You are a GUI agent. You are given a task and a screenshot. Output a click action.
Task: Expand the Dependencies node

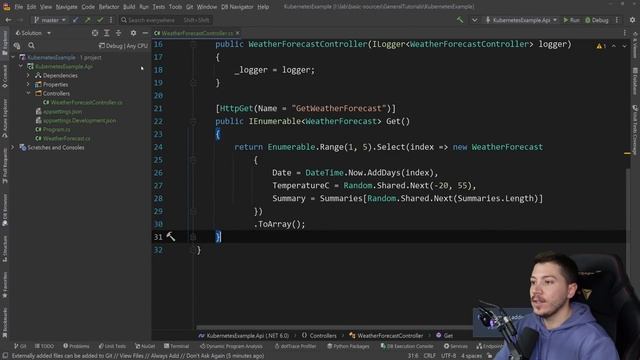click(x=28, y=75)
